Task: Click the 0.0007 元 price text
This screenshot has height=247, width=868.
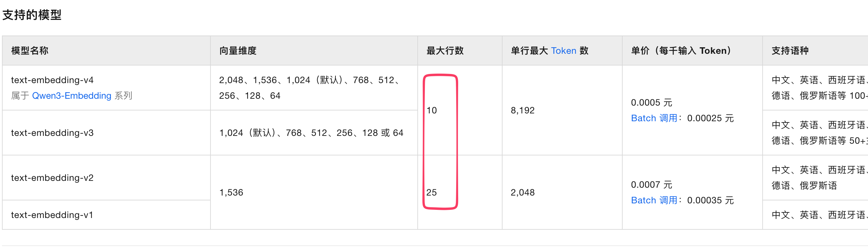Action: point(651,185)
